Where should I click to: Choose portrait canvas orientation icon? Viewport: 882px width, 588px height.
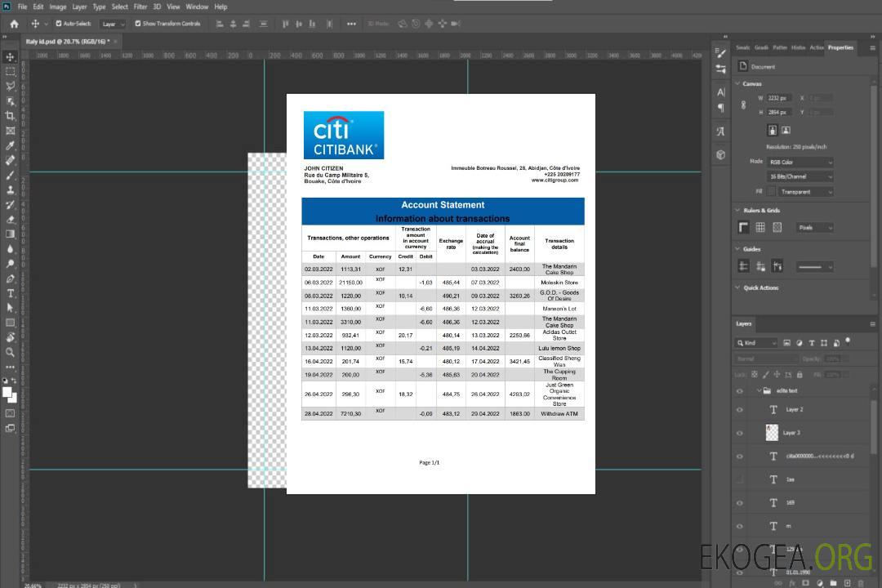click(773, 131)
